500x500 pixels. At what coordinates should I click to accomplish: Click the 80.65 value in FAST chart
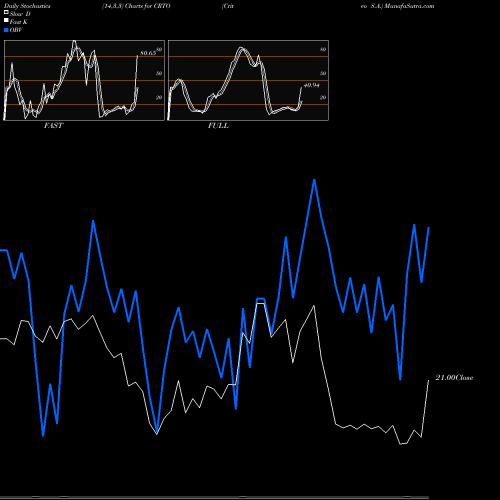tap(148, 53)
